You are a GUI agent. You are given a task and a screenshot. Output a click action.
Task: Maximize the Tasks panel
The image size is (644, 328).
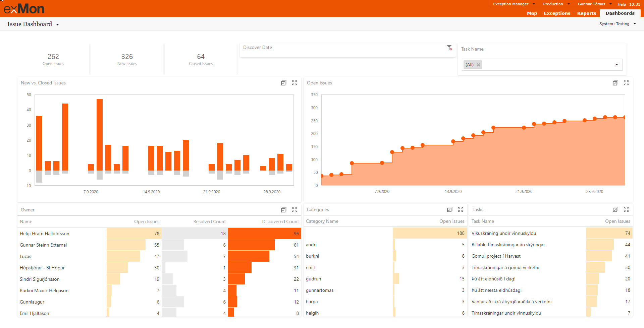pyautogui.click(x=626, y=209)
